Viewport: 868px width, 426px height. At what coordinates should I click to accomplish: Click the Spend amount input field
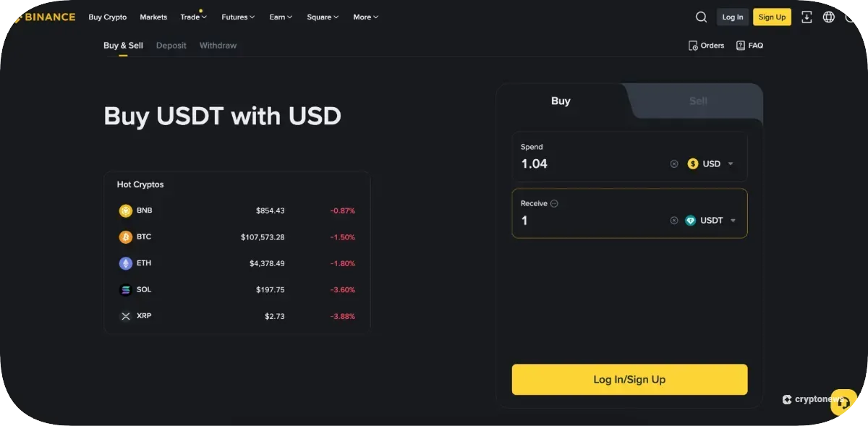tap(579, 163)
